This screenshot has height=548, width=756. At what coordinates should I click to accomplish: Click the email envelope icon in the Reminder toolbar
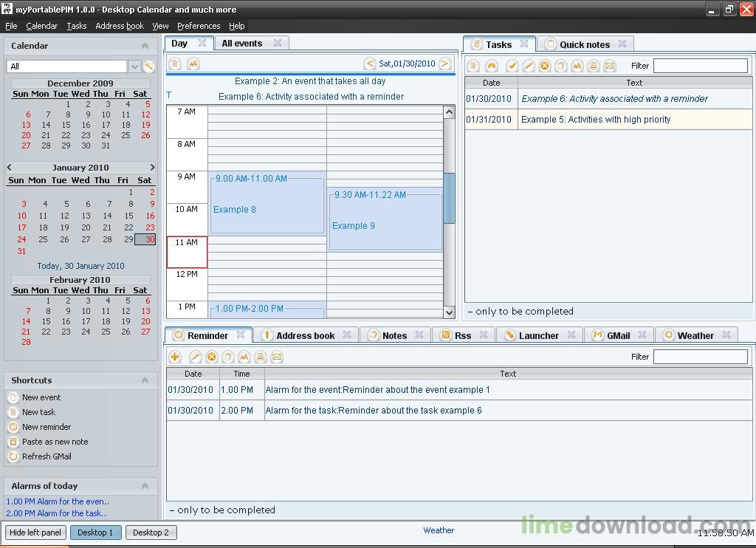pos(277,357)
